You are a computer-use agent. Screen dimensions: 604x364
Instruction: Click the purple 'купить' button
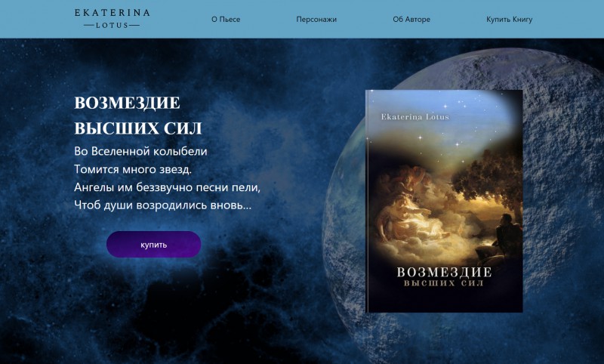tap(154, 244)
